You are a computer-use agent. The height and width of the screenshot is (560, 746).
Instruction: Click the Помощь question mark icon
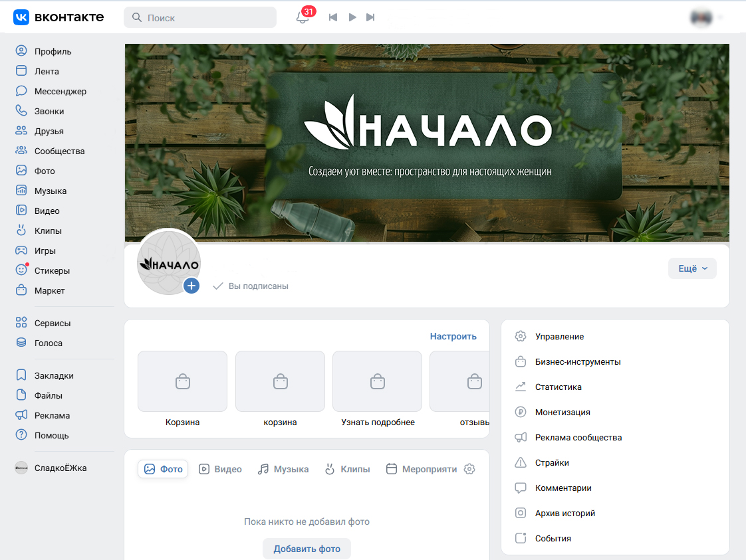(x=21, y=435)
